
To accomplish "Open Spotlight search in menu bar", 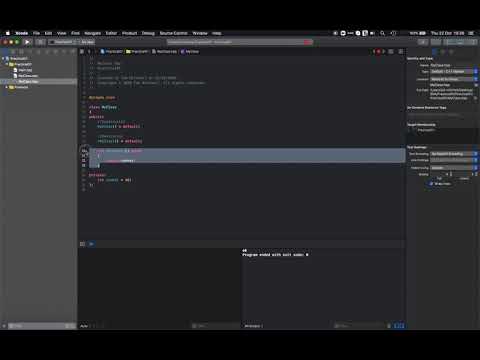I will click(x=382, y=33).
